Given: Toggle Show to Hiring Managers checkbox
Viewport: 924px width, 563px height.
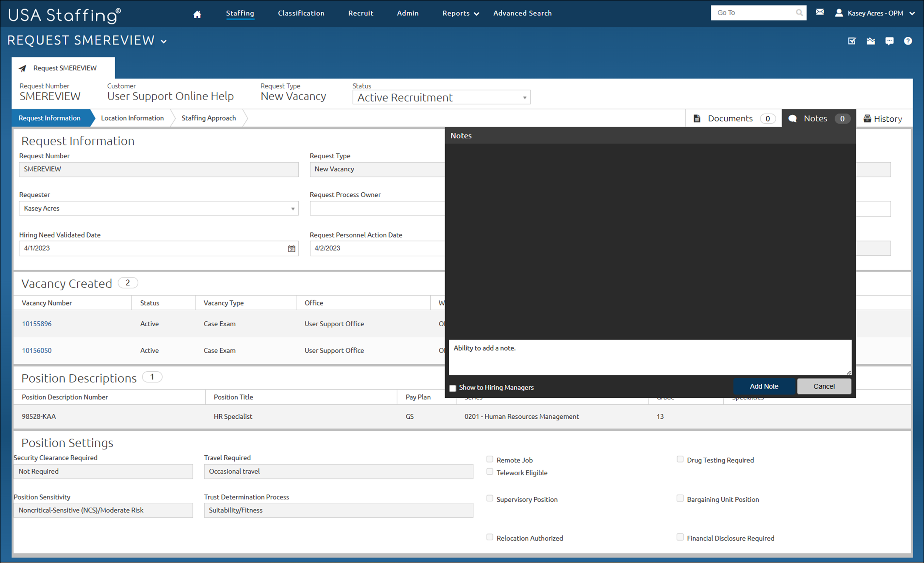Looking at the screenshot, I should [453, 388].
